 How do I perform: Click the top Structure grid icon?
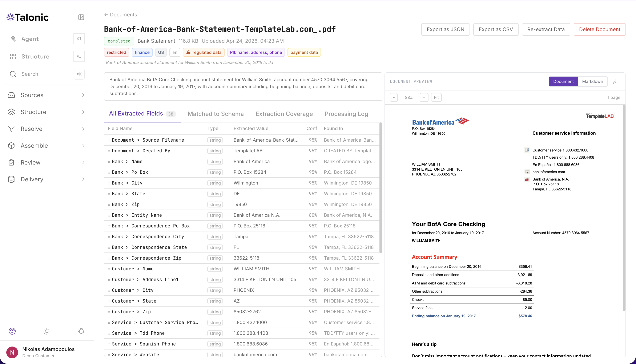[x=13, y=56]
